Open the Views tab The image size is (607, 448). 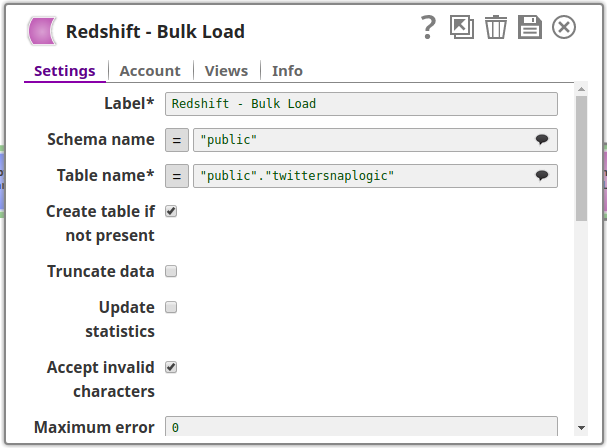point(226,71)
